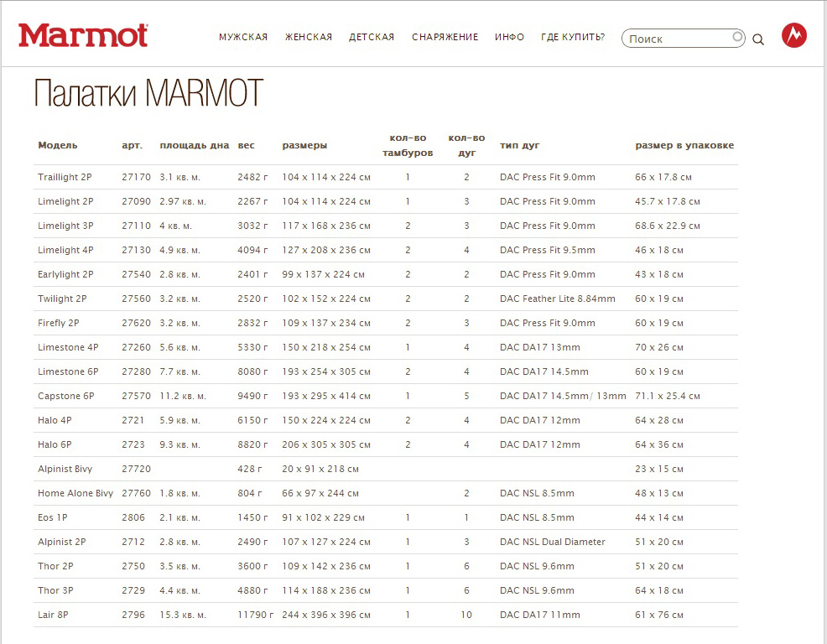Select Limelight 3P tent row

(x=65, y=226)
